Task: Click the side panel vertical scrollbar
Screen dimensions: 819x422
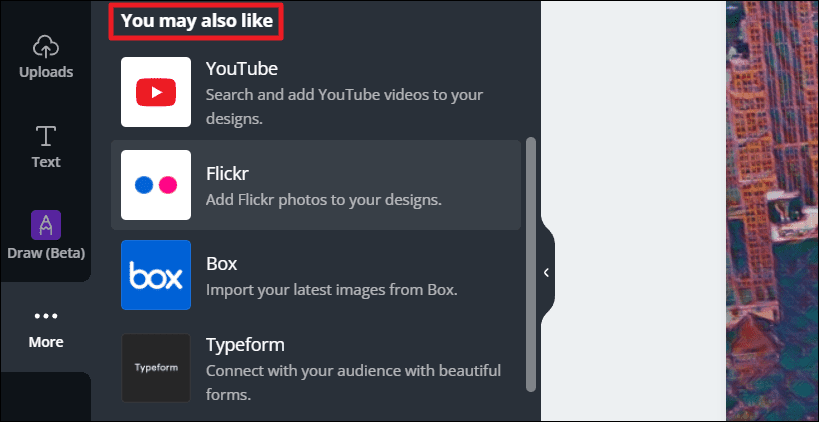Action: [531, 264]
